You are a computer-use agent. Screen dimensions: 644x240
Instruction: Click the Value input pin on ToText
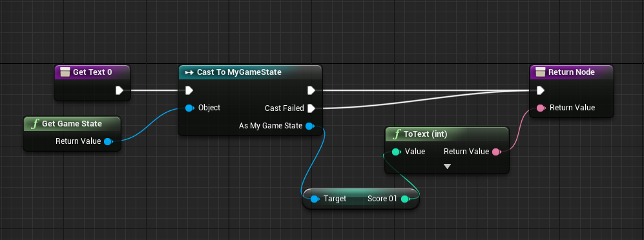(396, 152)
